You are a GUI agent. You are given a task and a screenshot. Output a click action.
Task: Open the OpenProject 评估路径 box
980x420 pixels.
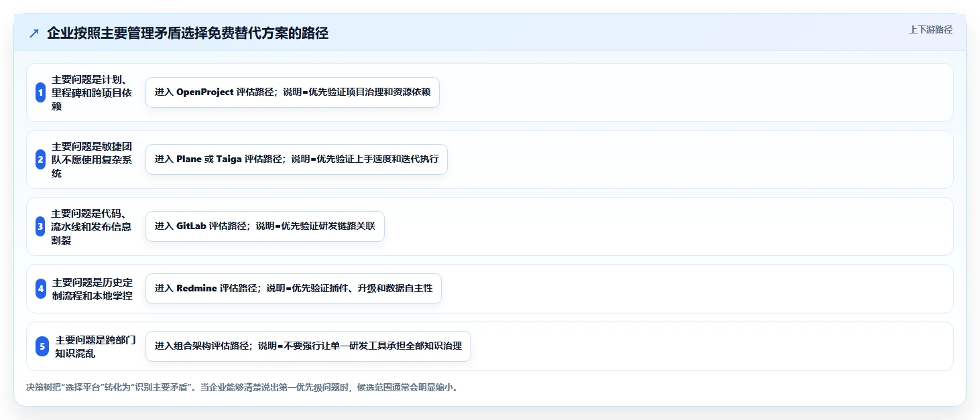[292, 92]
